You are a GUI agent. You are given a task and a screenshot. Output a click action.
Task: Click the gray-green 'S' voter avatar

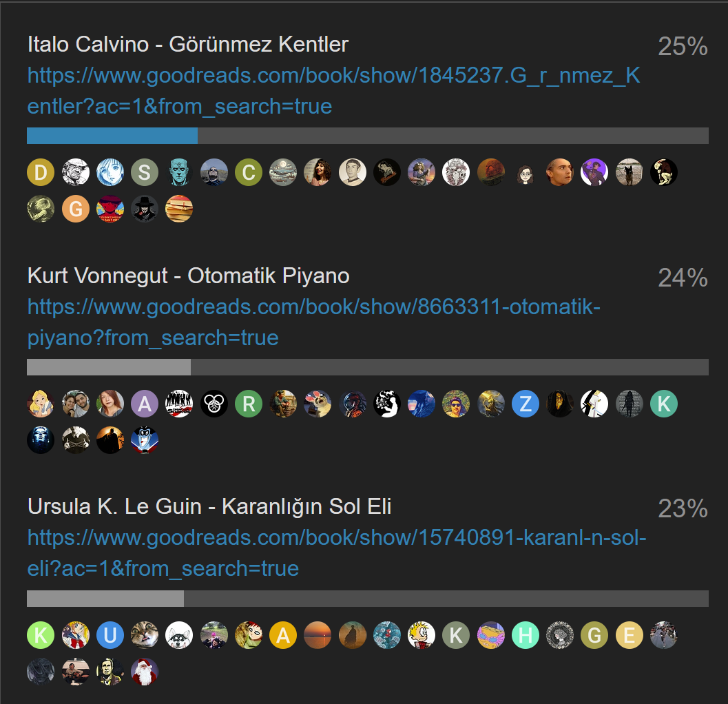point(145,172)
